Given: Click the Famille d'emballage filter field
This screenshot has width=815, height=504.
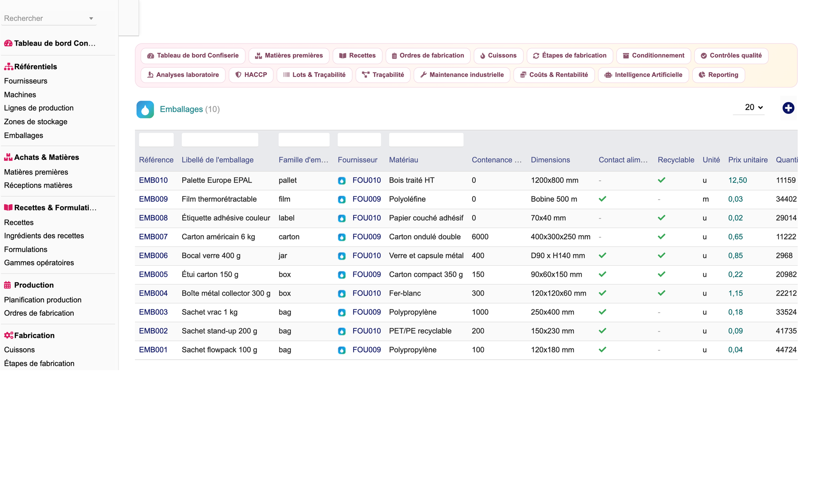Looking at the screenshot, I should coord(304,140).
